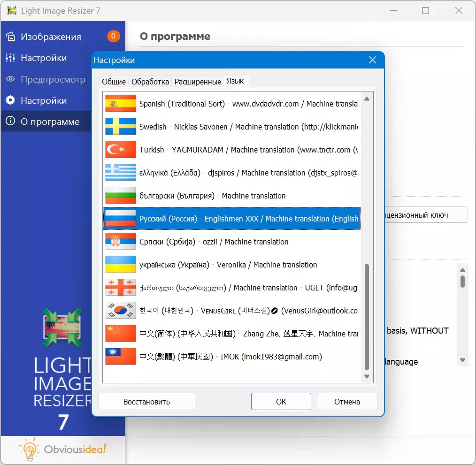
Task: Click the Georgian flag icon
Action: pos(121,288)
